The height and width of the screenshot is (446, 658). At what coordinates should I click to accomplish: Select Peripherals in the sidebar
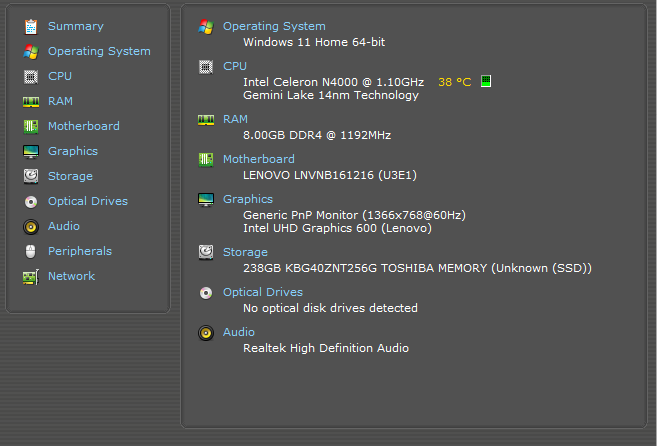click(x=80, y=251)
